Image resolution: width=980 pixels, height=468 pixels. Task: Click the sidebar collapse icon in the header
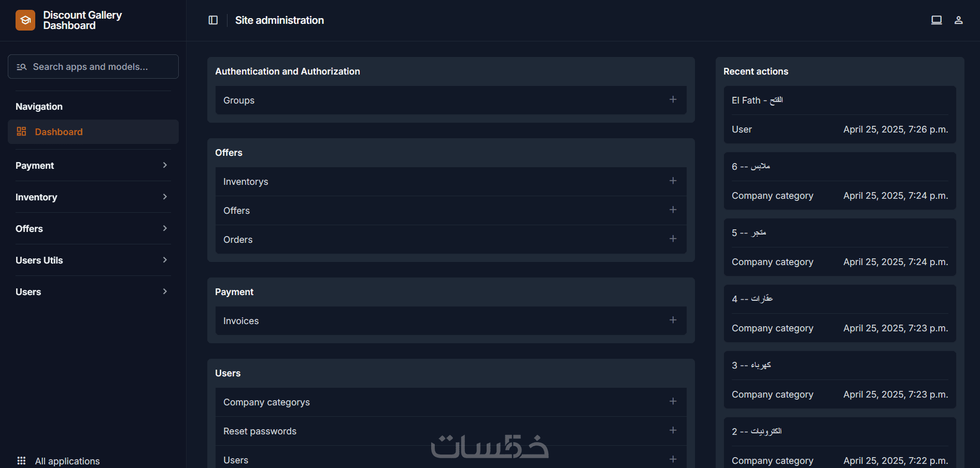[212, 20]
